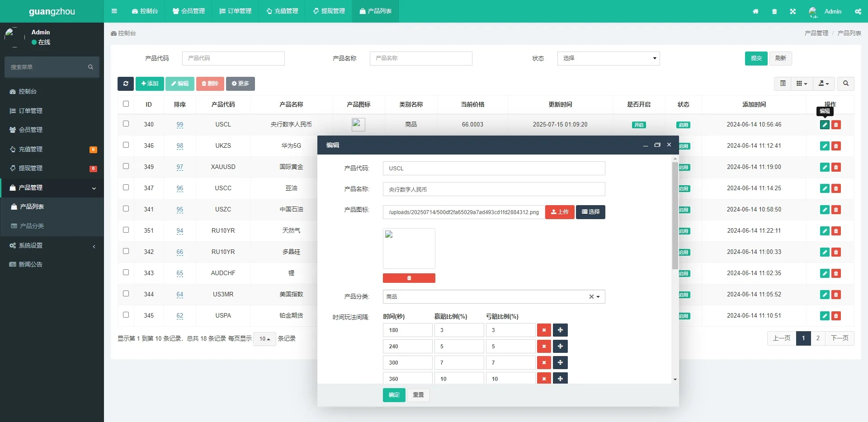This screenshot has width=868, height=422.
Task: Click the trash delete icon for product USCL
Action: [836, 124]
